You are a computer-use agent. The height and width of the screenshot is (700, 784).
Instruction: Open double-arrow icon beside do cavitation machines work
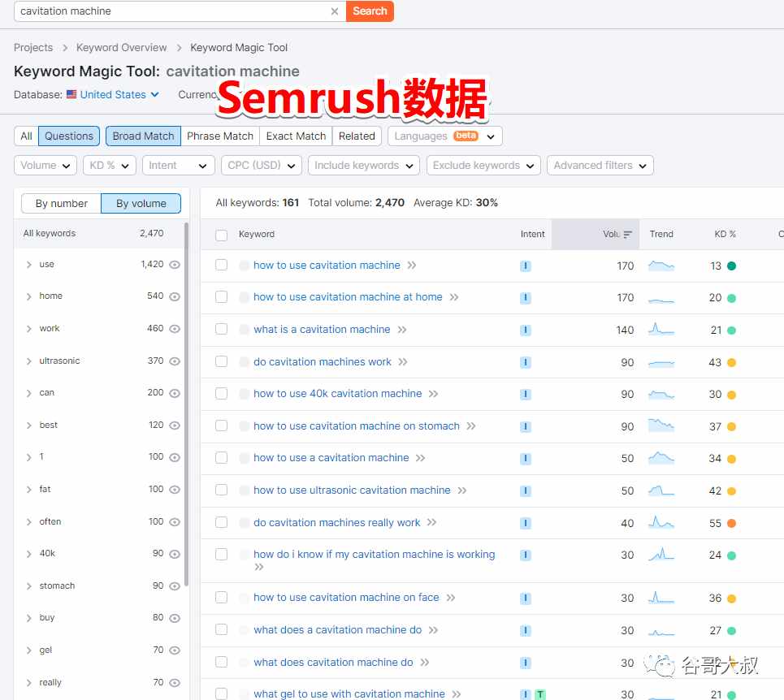click(x=403, y=361)
